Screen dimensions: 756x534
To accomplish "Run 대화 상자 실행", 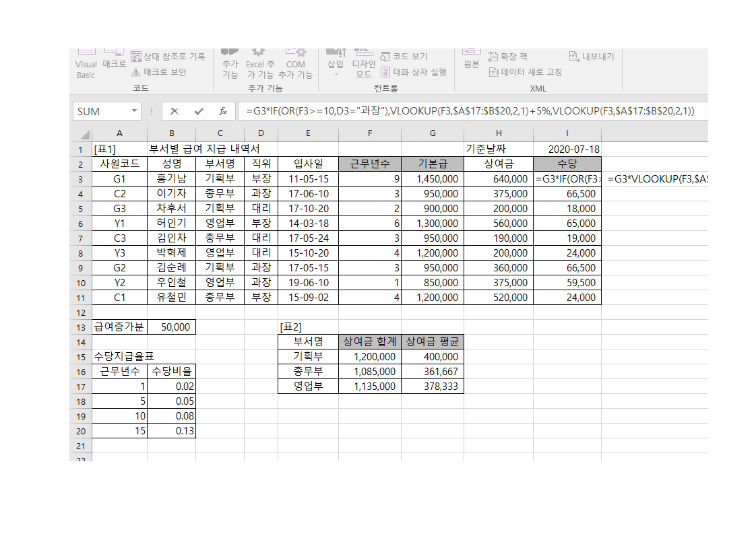I will pos(414,72).
